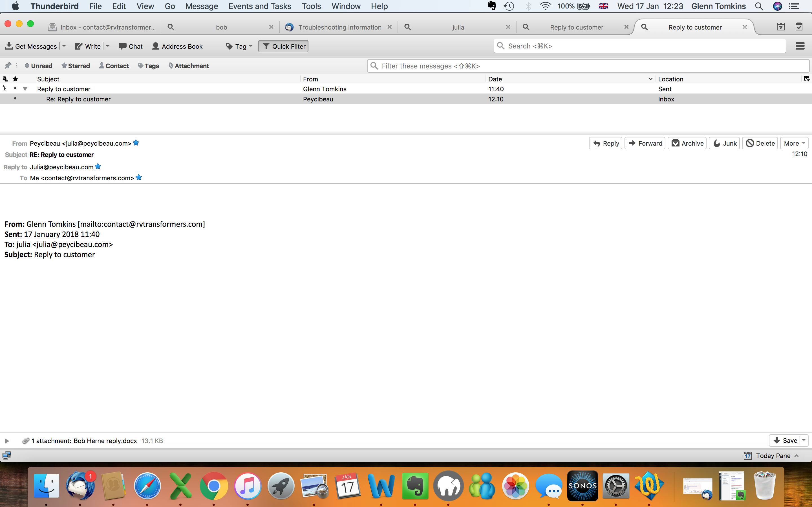This screenshot has width=812, height=507.
Task: Collapse the Reply to customer thread
Action: tap(25, 89)
